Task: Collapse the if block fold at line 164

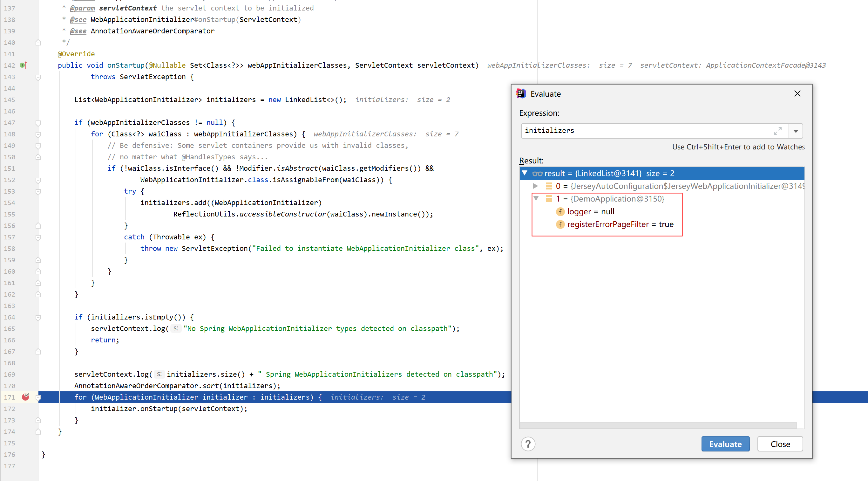Action: pyautogui.click(x=38, y=318)
